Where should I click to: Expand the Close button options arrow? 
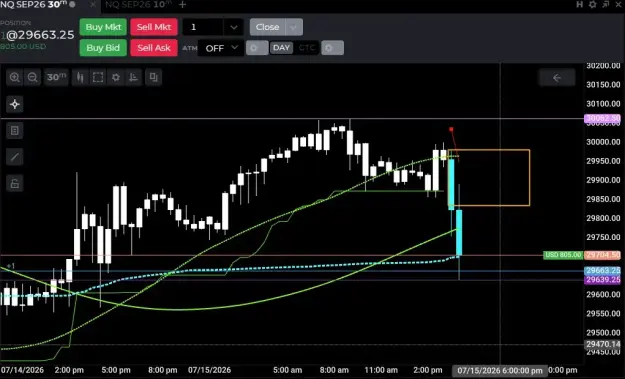point(294,27)
